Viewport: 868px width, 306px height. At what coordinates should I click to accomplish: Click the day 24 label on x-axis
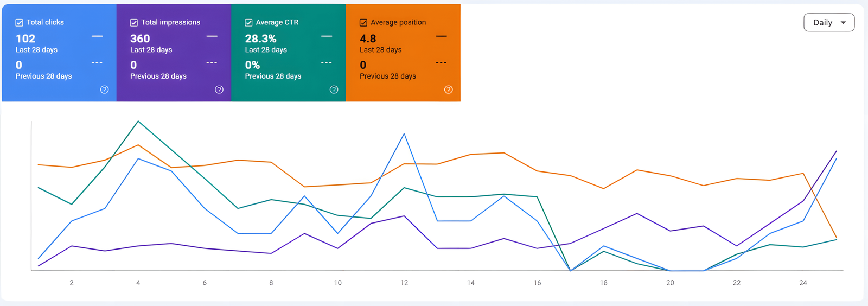(803, 283)
